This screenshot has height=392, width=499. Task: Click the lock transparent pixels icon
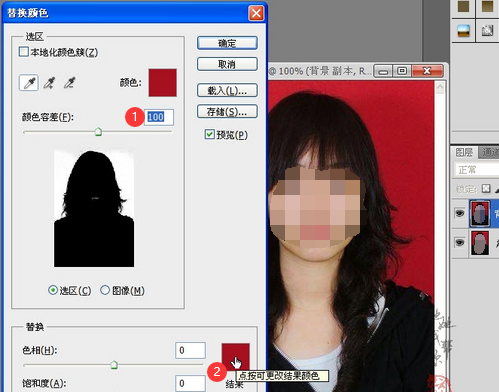tap(486, 189)
